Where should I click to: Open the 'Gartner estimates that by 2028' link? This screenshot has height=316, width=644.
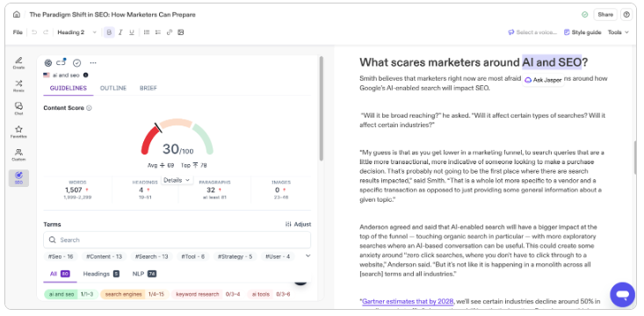[408, 301]
